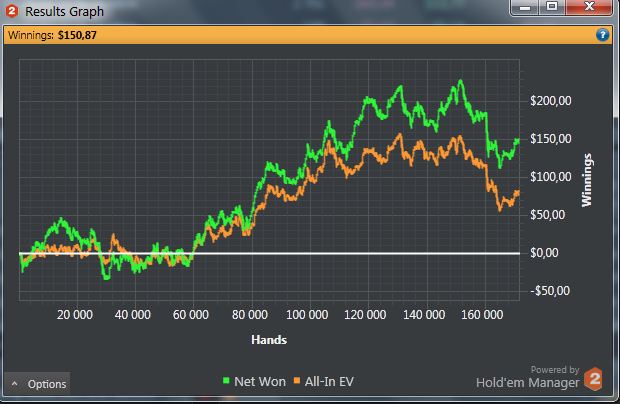Click the Net Won legend label
The image size is (620, 404).
[x=260, y=381]
